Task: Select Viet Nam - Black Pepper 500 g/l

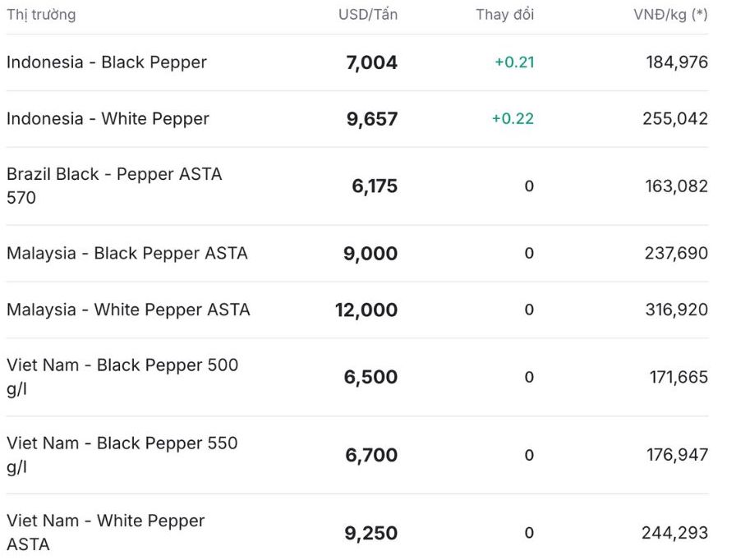Action: (x=122, y=376)
